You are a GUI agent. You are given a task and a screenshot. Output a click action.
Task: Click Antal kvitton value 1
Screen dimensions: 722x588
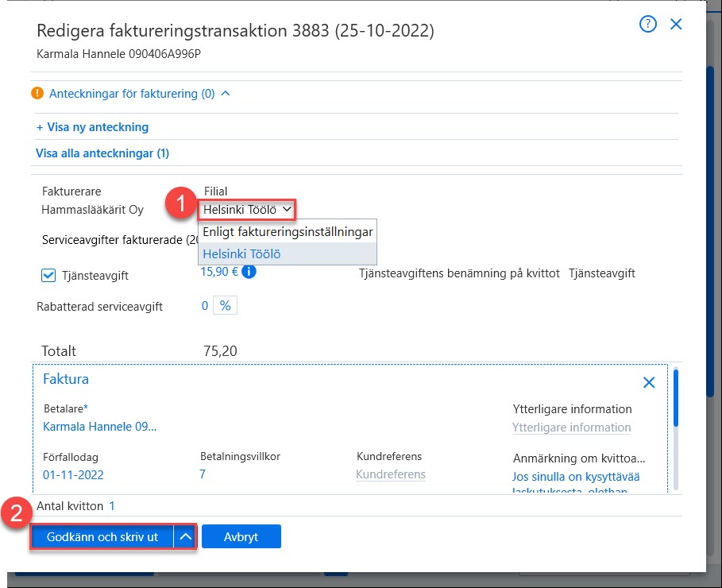point(112,506)
